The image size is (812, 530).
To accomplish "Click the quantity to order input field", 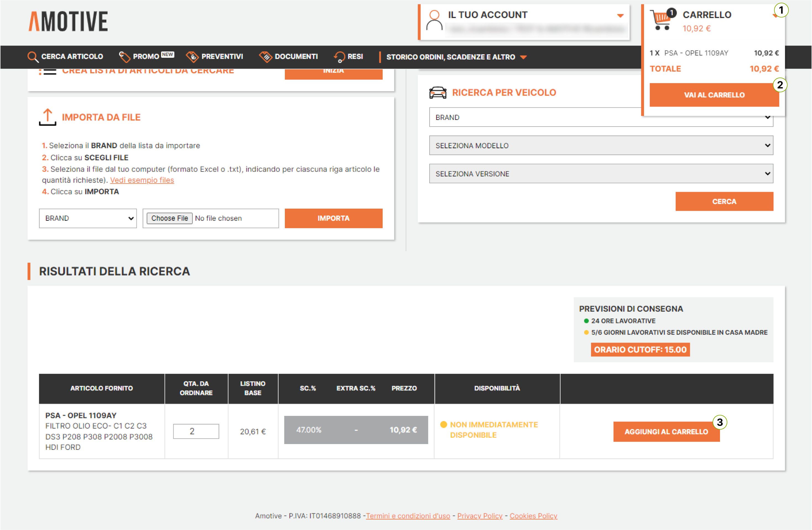I will (196, 431).
